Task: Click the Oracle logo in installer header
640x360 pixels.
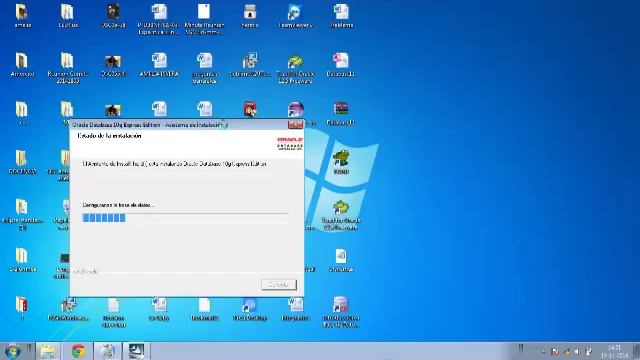Action: [x=290, y=143]
